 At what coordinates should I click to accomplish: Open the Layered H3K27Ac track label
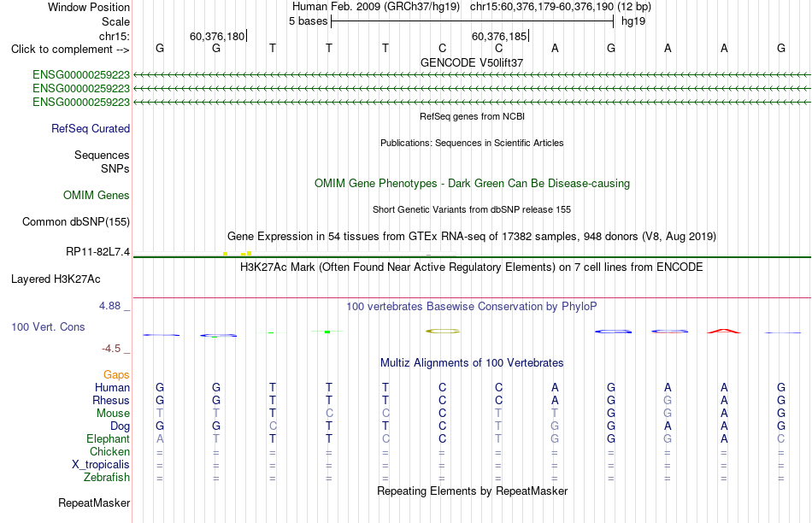click(56, 279)
